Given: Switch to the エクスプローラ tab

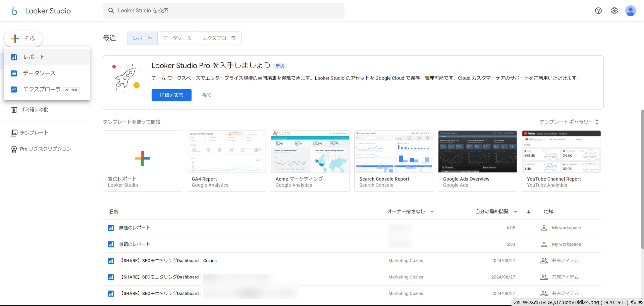Looking at the screenshot, I should (x=219, y=38).
